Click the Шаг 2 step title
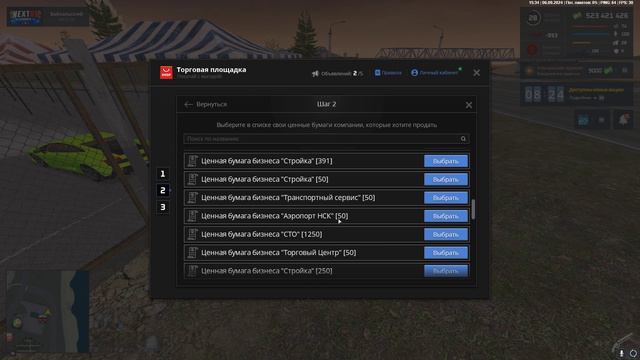Image resolution: width=640 pixels, height=360 pixels. [x=327, y=104]
